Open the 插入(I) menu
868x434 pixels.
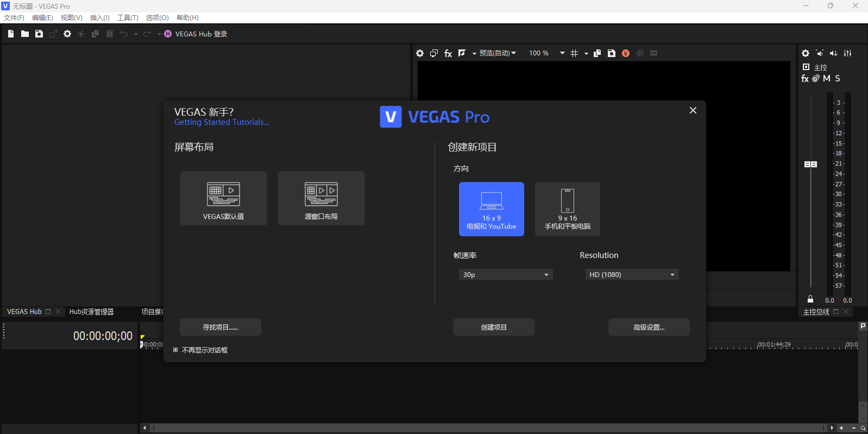[x=99, y=18]
